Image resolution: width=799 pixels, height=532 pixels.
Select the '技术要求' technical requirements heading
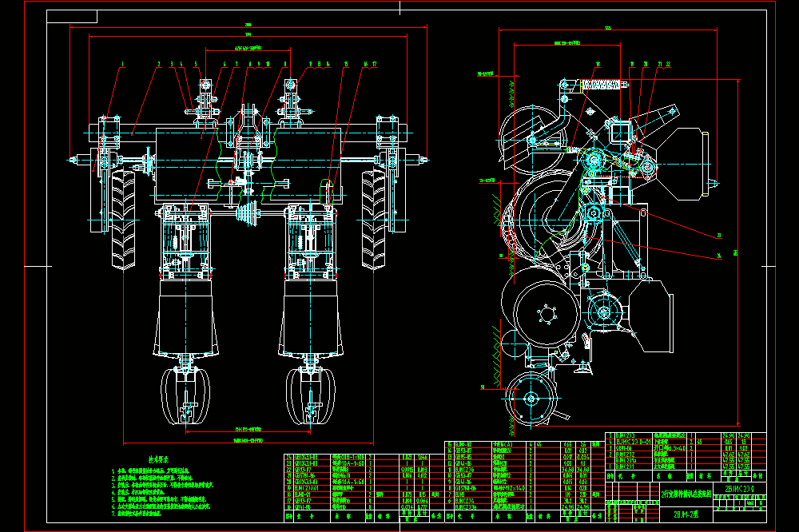[x=158, y=459]
